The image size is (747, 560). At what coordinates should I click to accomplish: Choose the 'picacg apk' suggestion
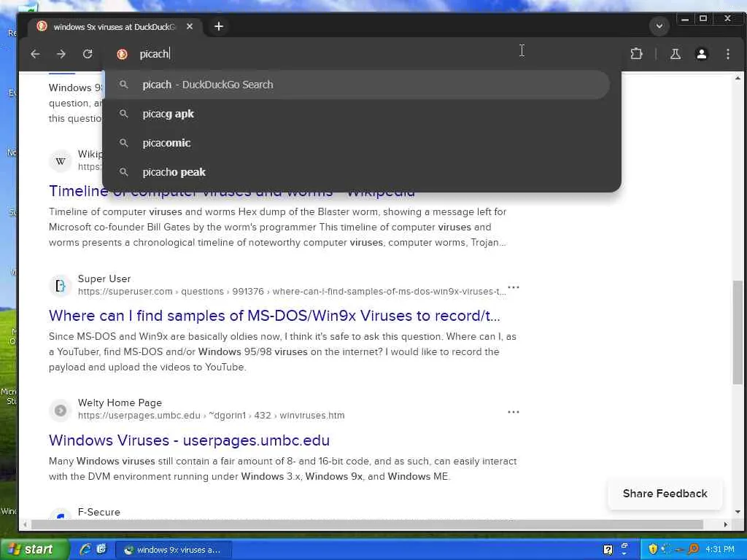pos(356,114)
